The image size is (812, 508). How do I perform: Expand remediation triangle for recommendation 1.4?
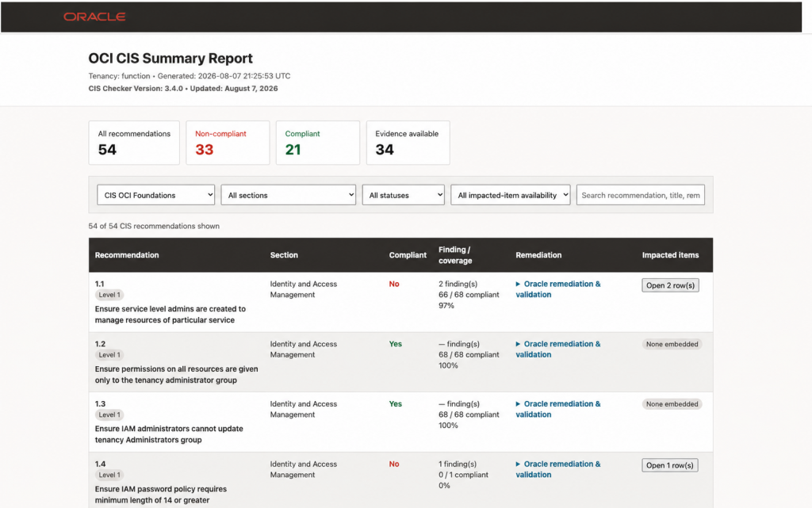click(518, 464)
